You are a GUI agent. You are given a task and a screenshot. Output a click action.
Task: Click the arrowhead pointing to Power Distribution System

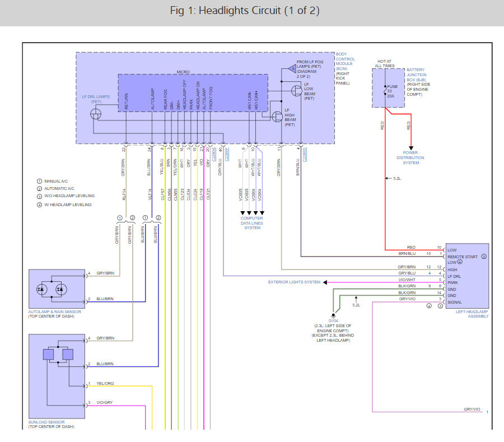click(x=411, y=148)
